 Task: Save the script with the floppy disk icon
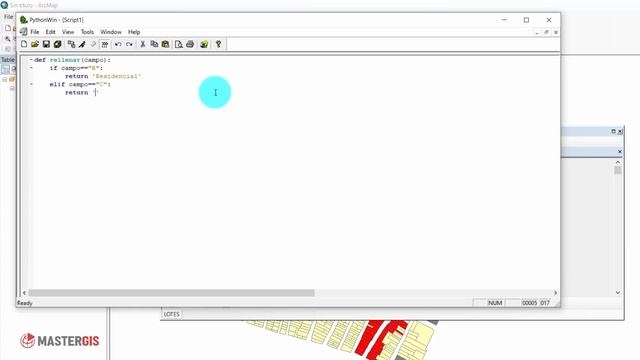tap(46, 44)
